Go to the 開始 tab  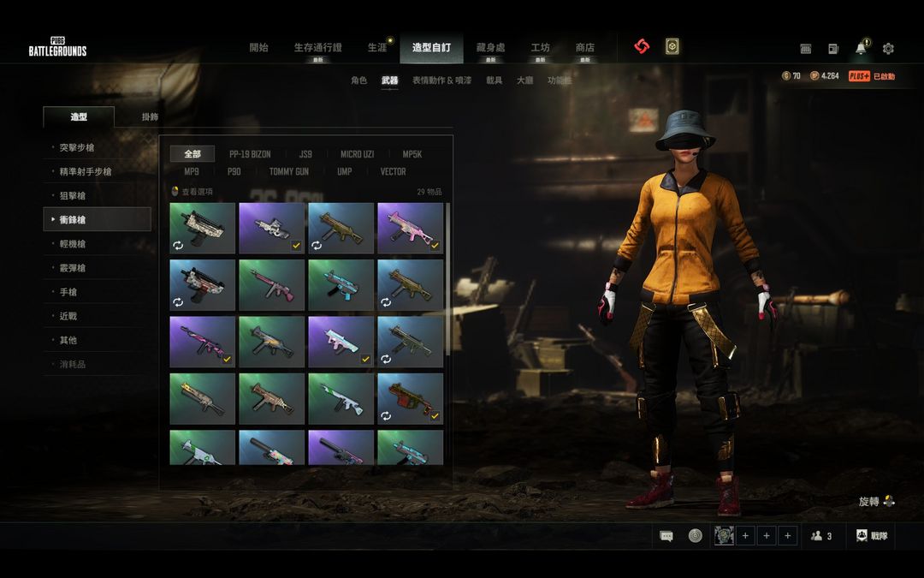258,47
